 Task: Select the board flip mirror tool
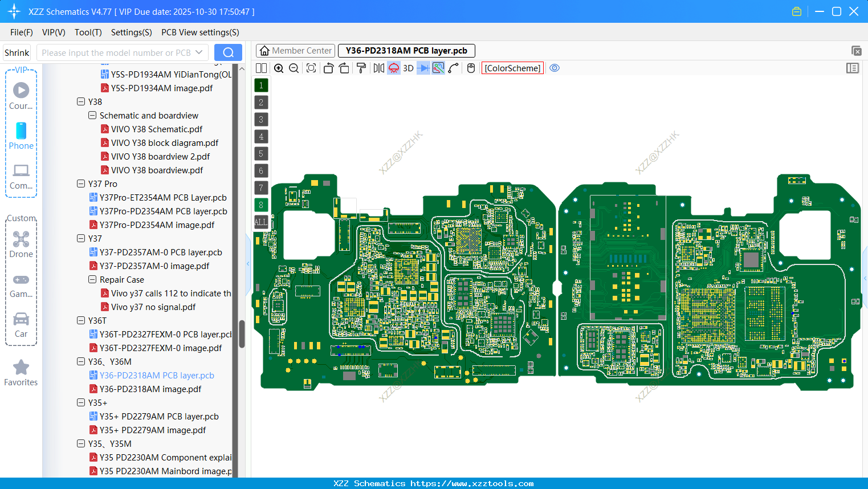tap(378, 68)
